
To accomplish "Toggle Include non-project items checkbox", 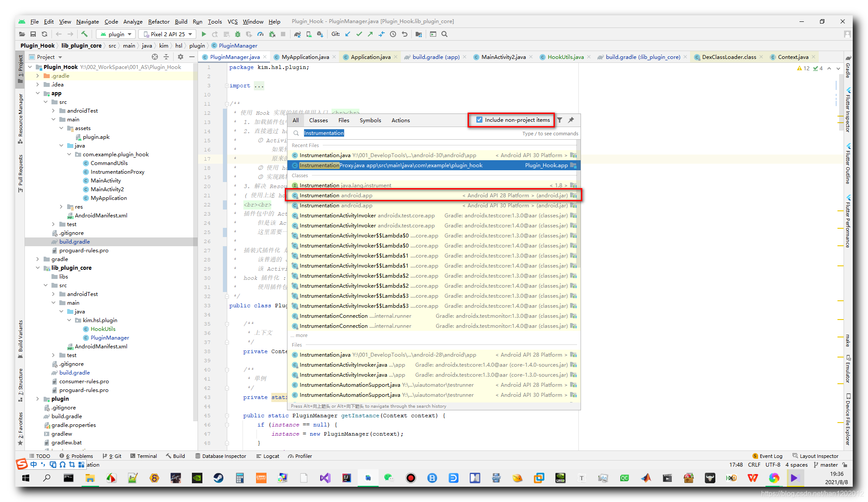I will [478, 120].
